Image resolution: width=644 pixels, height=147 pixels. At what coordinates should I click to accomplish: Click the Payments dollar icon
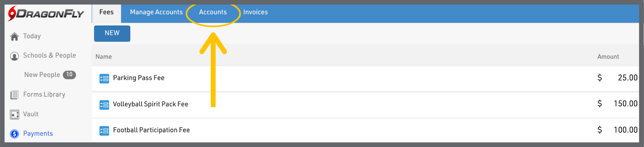14,134
